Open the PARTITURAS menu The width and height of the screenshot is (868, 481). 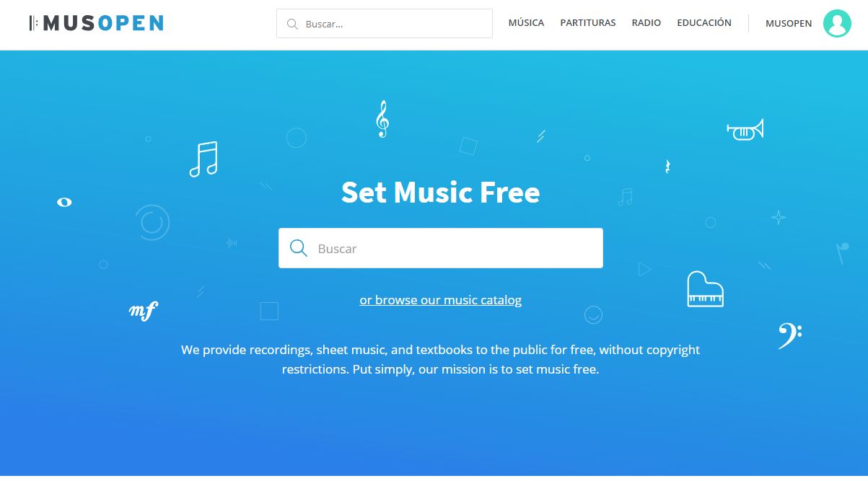tap(588, 23)
